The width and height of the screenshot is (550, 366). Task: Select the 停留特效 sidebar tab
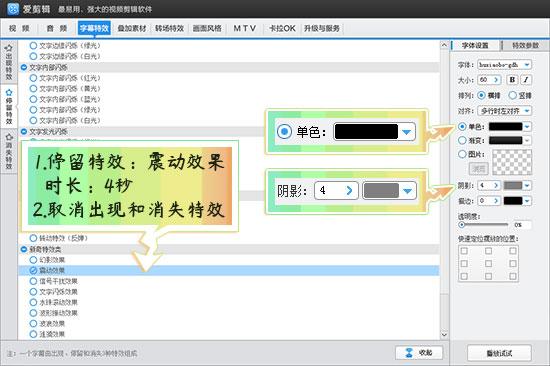point(9,106)
